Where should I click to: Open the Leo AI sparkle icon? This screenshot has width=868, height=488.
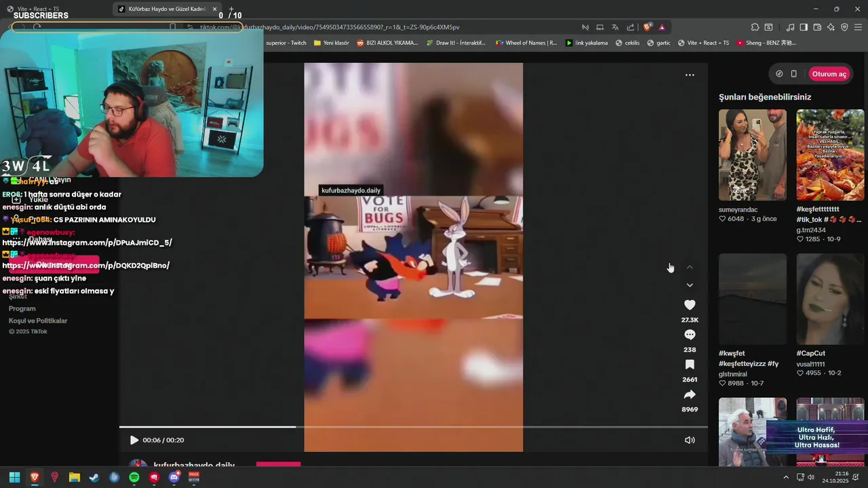(x=831, y=27)
